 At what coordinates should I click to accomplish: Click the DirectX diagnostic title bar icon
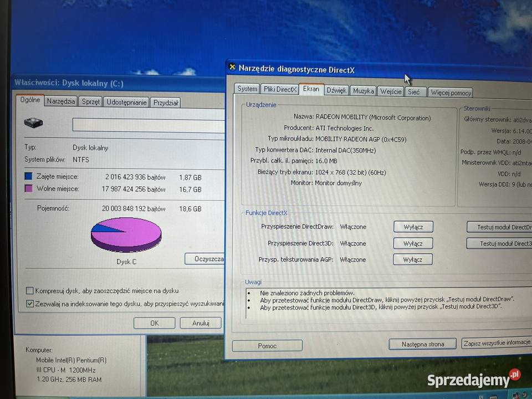pyautogui.click(x=232, y=67)
